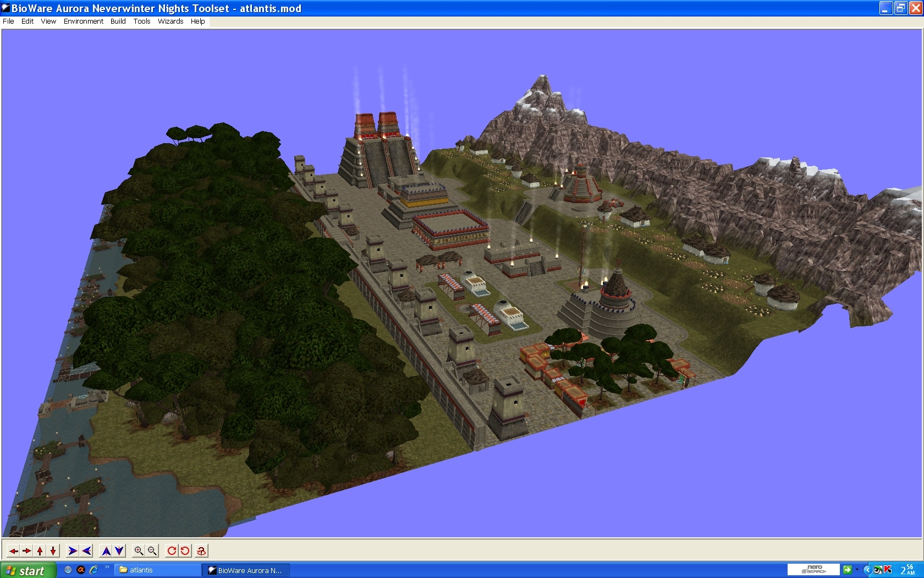Viewport: 924px width, 578px height.
Task: Open the File menu
Action: point(8,21)
